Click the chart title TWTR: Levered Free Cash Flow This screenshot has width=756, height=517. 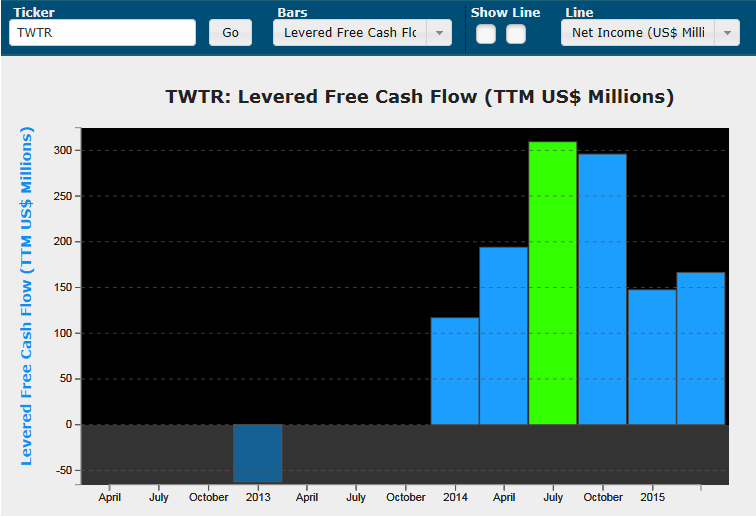[419, 96]
